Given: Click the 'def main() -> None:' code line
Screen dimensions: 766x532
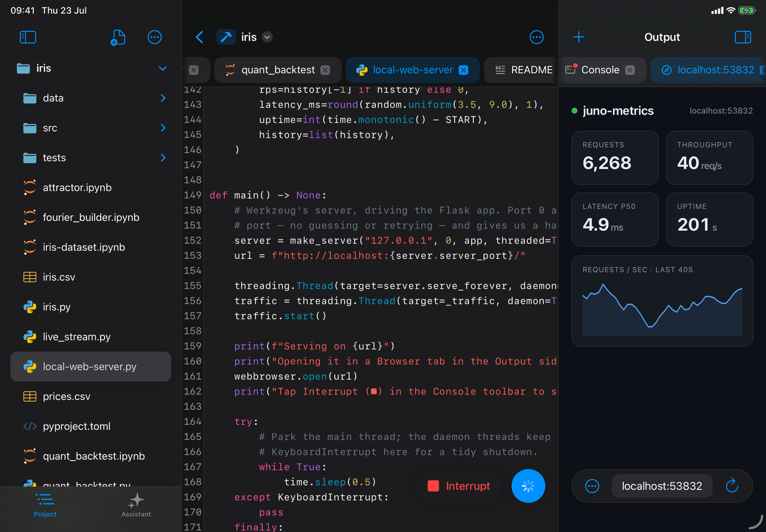Looking at the screenshot, I should tap(268, 195).
